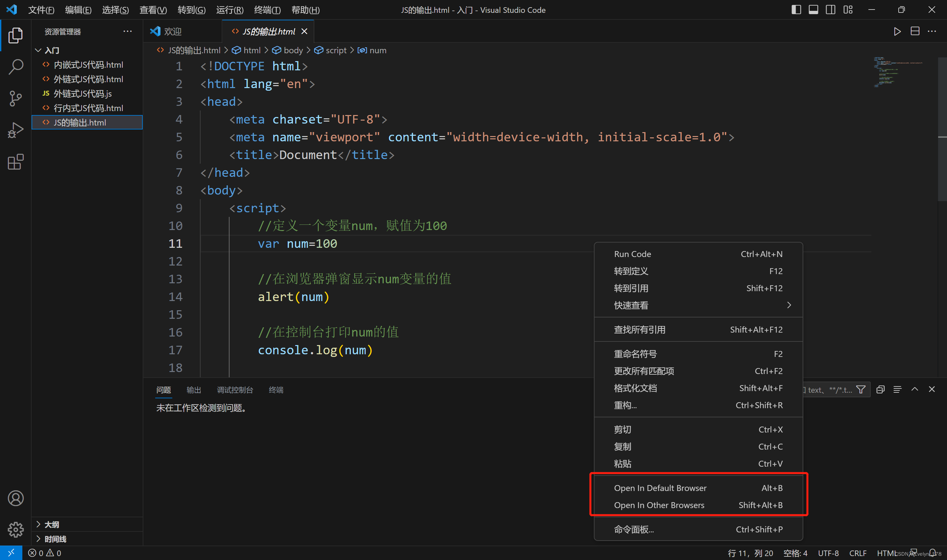Viewport: 947px width, 560px height.
Task: Click the remote window icon in status bar
Action: 11,553
